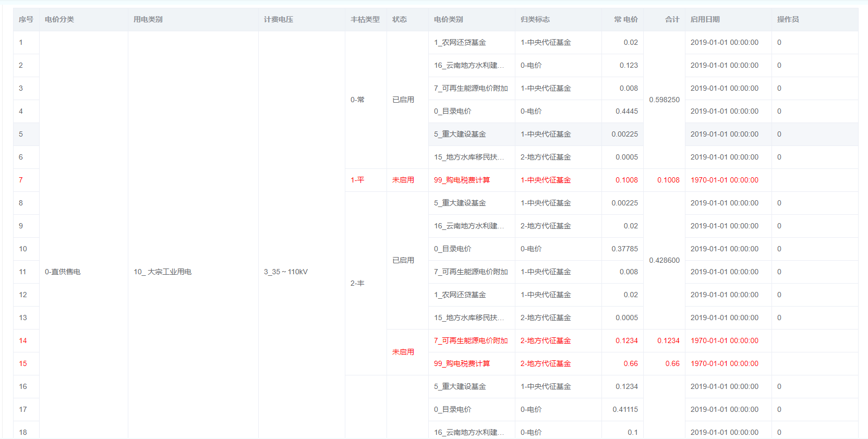The height and width of the screenshot is (439, 868).
Task: Click red 1970-01-01 date in row 7
Action: tap(725, 180)
